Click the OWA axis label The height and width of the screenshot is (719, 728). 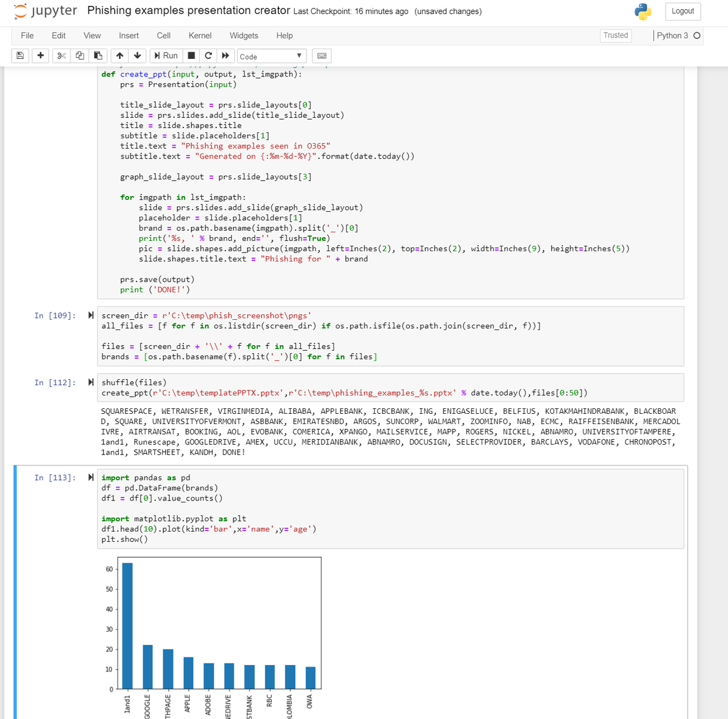(309, 701)
